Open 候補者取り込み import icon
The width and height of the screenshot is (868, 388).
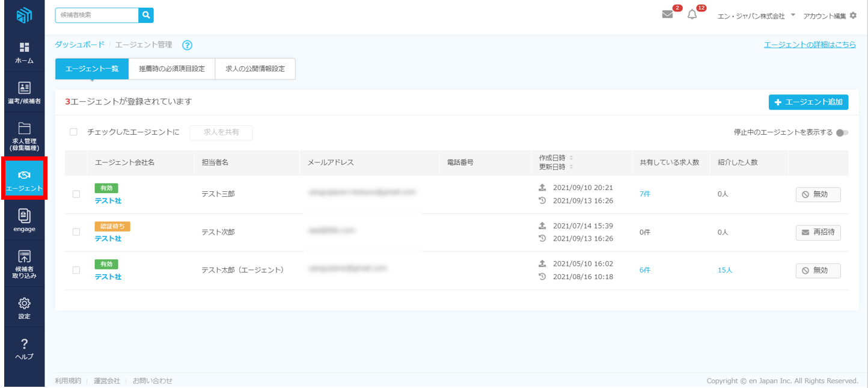24,256
